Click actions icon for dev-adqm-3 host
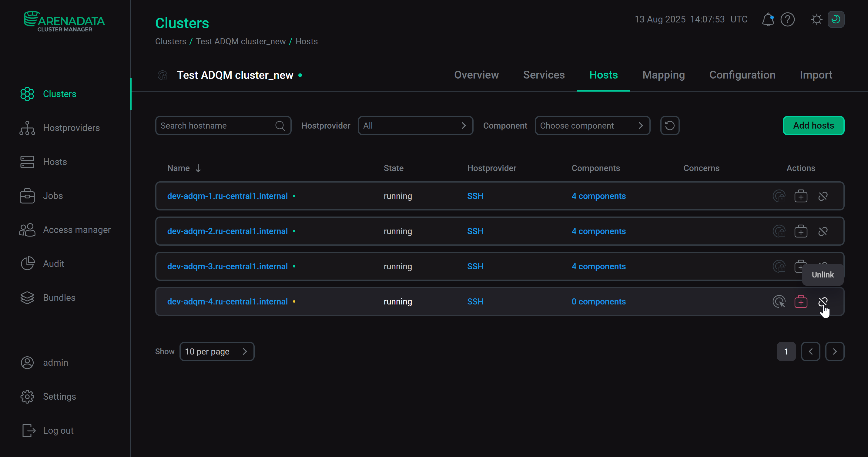The width and height of the screenshot is (868, 457). point(779,266)
